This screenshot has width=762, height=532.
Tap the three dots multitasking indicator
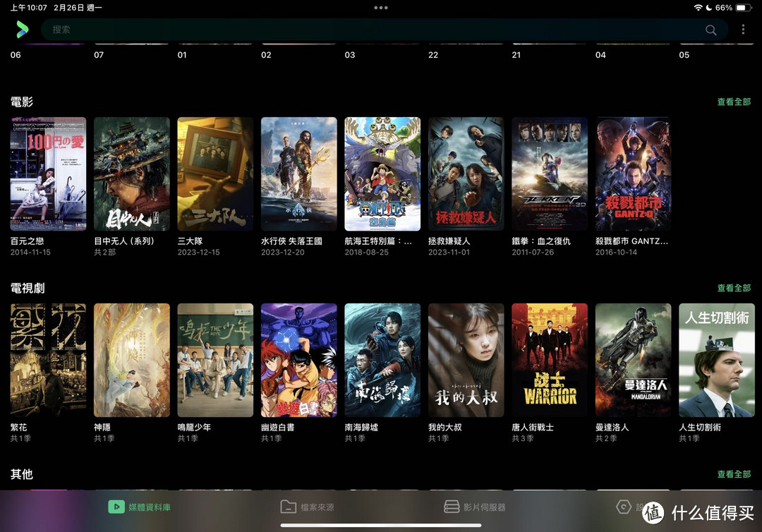pos(381,8)
